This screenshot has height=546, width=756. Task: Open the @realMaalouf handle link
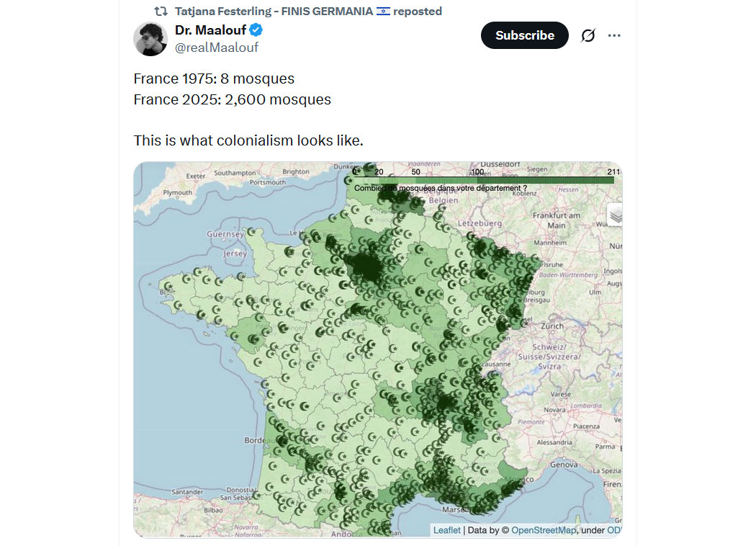pos(217,48)
